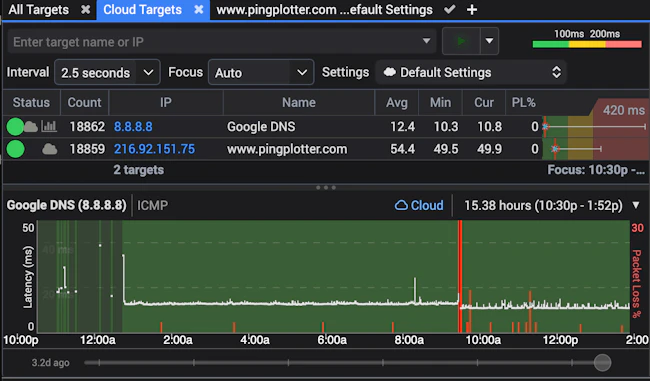Sort by the PL% column header
The image size is (650, 381).
click(524, 102)
